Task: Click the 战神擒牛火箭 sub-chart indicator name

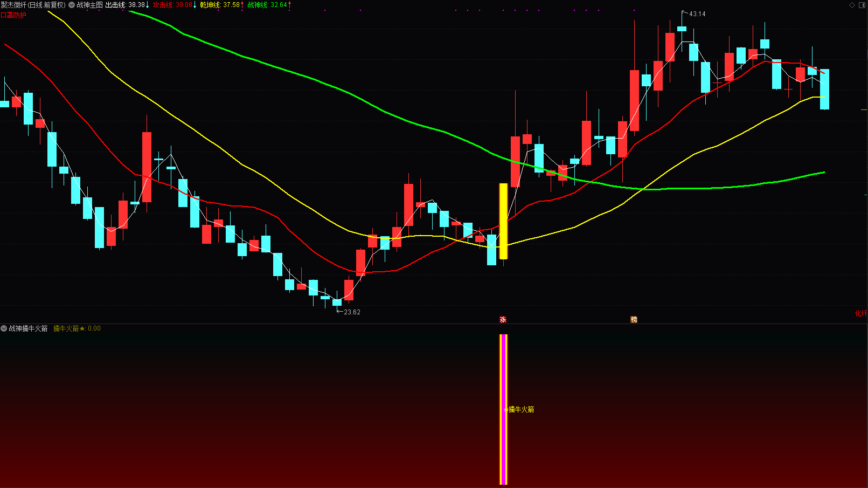Action: point(28,328)
